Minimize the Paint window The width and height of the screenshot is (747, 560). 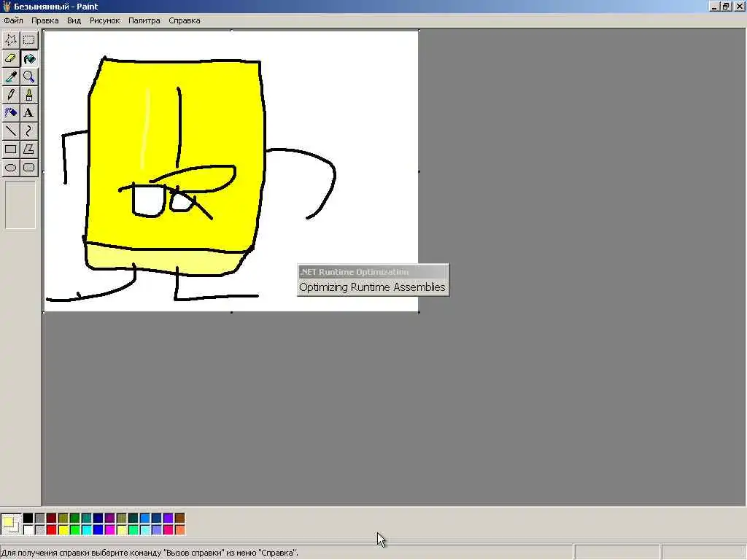(714, 7)
